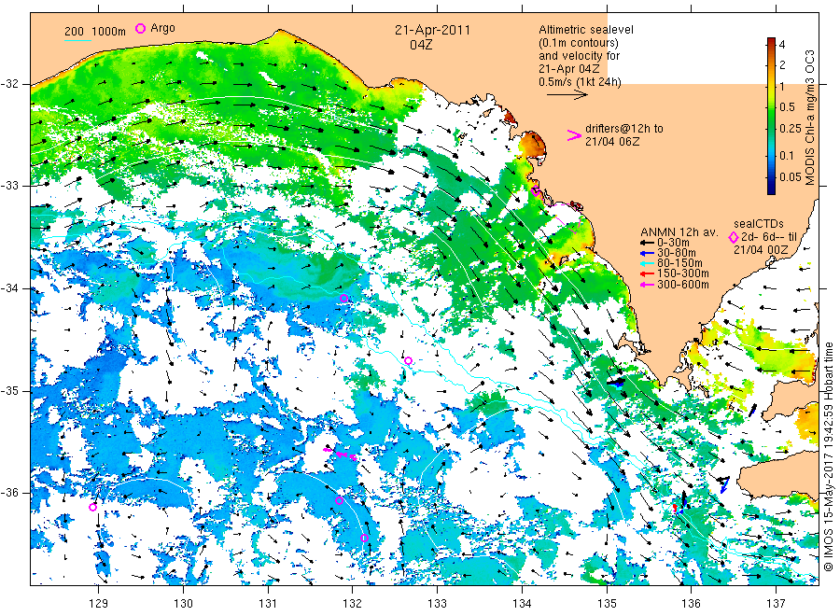
Task: Click the "150-300m" depth range label
Action: point(683,273)
